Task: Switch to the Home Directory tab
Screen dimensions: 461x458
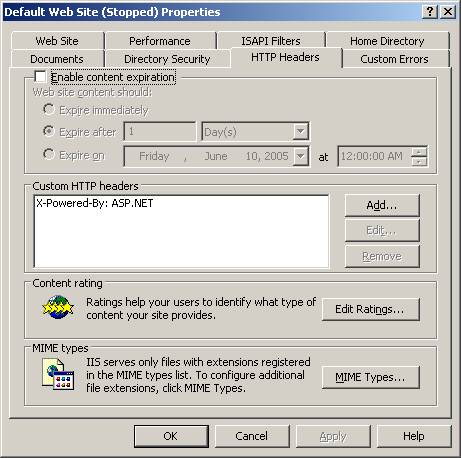Action: [387, 41]
